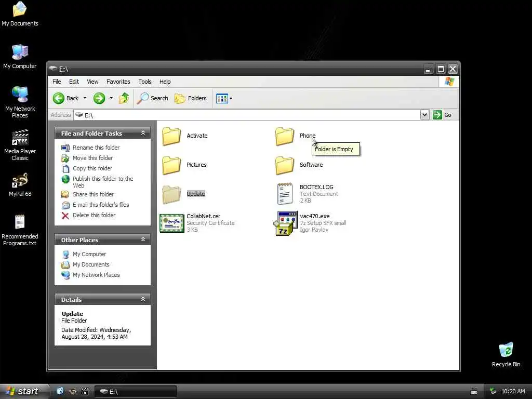Select the Pictures folder icon
The image size is (532, 399).
[x=171, y=165]
